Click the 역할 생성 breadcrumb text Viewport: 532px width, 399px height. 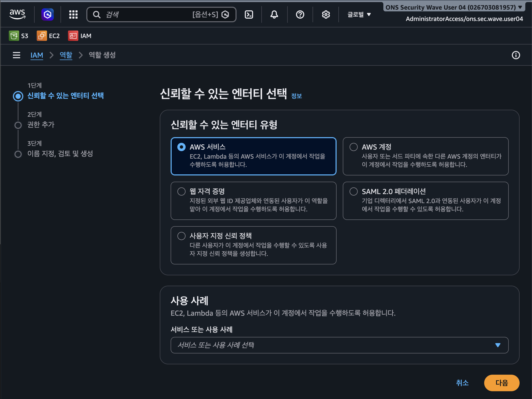[x=102, y=55]
